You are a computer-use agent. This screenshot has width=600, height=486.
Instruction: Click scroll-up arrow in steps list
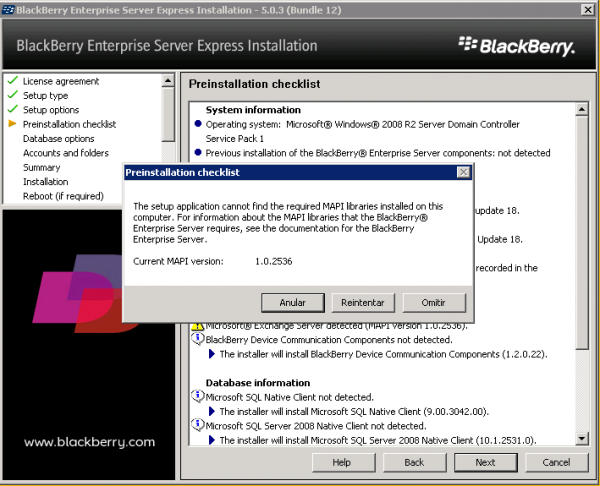pyautogui.click(x=168, y=81)
